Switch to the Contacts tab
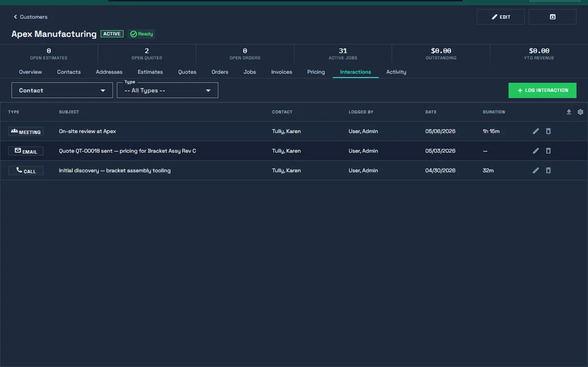The image size is (588, 367). pyautogui.click(x=69, y=72)
